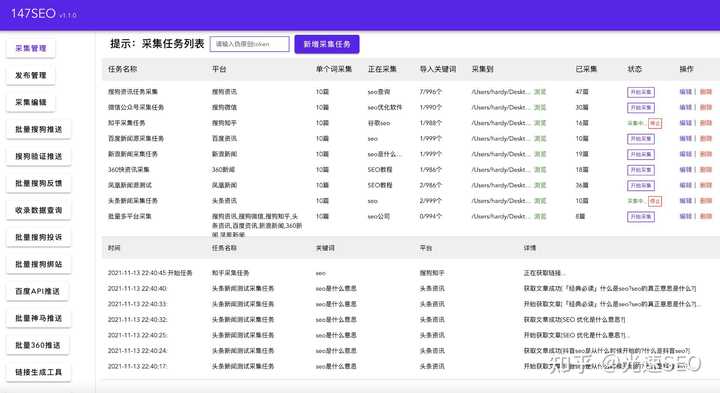Delete the 批量多平台采集 task
Viewport: 720px width, 393px height.
click(706, 216)
